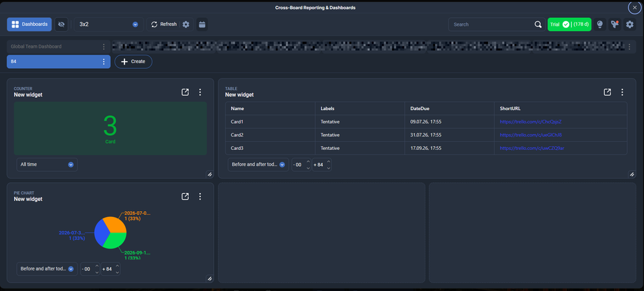Increase Table widget plus 84 days stepper
This screenshot has height=291, width=644.
[328, 162]
